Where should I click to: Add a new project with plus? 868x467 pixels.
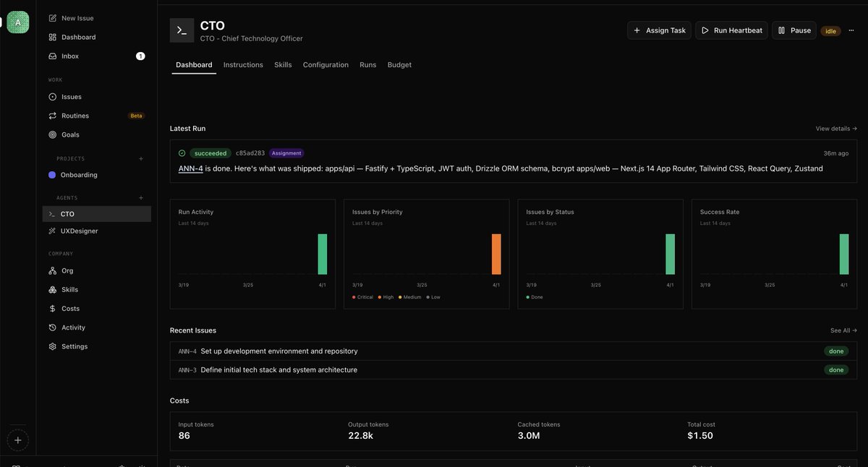141,158
